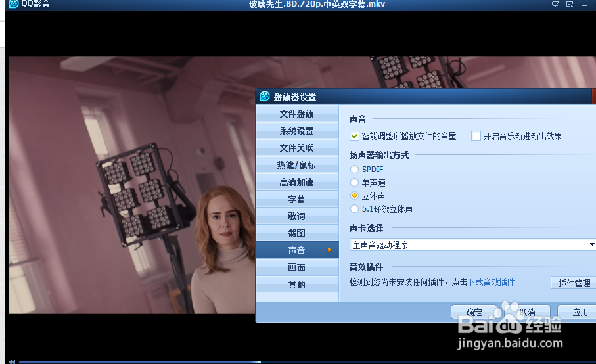Select the SPDIF output radio button
Screen dimensions: 596x364
354,169
